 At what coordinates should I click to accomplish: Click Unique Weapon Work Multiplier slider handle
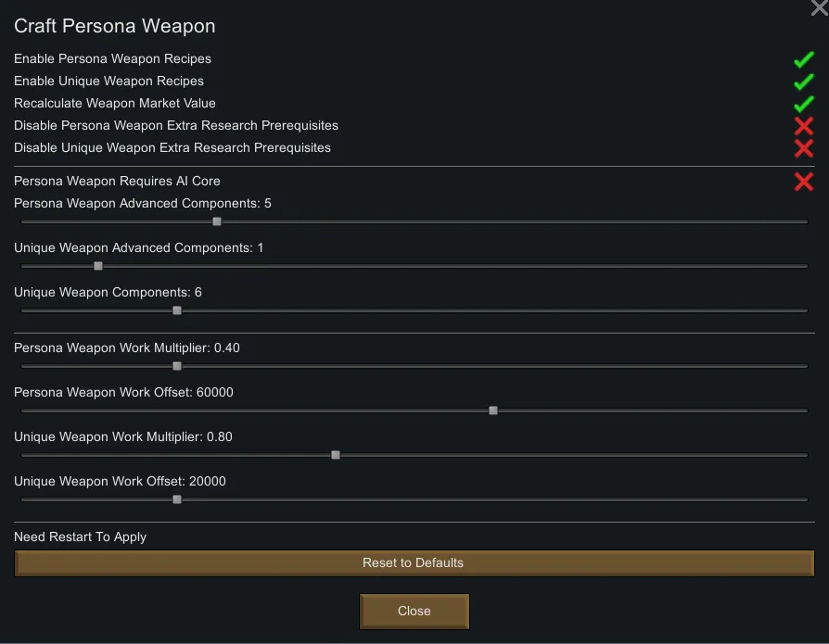[336, 455]
